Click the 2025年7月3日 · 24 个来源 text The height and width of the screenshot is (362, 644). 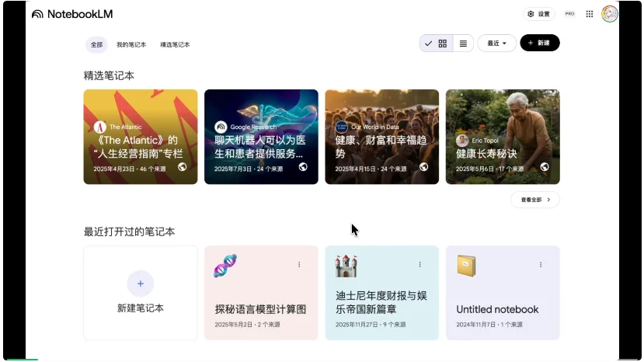pos(249,169)
